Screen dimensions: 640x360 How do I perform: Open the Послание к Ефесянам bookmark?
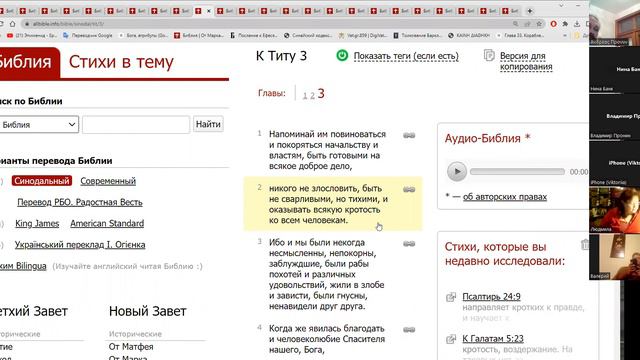point(253,36)
